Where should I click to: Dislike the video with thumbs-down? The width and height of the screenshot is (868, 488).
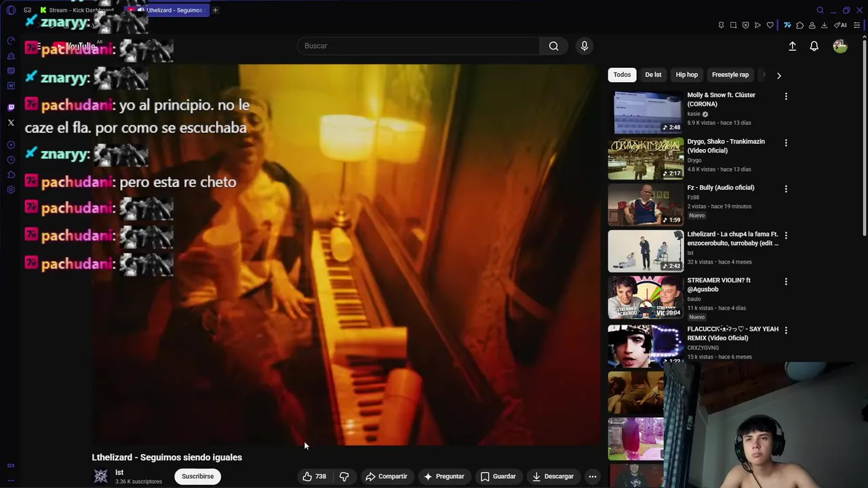coord(344,476)
